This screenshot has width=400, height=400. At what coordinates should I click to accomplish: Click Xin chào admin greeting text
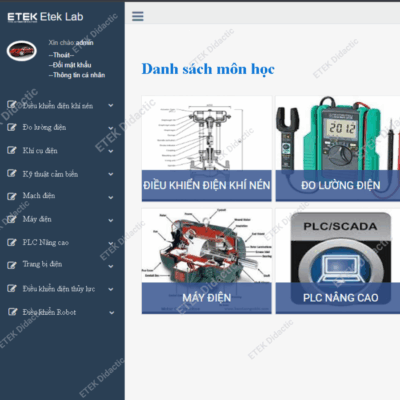coord(71,43)
